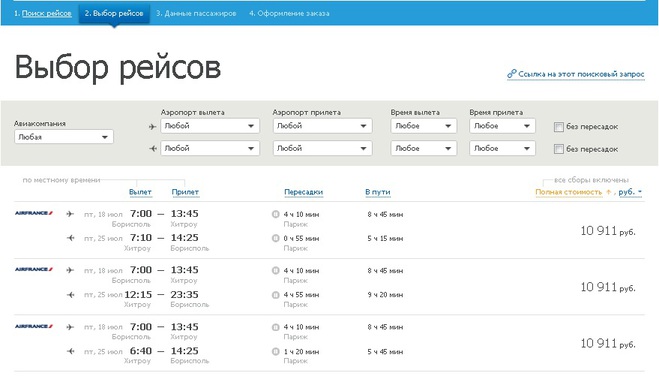Click the info circle next to 0 ч 55 мин
Image resolution: width=659 pixels, height=376 pixels.
[x=275, y=238]
